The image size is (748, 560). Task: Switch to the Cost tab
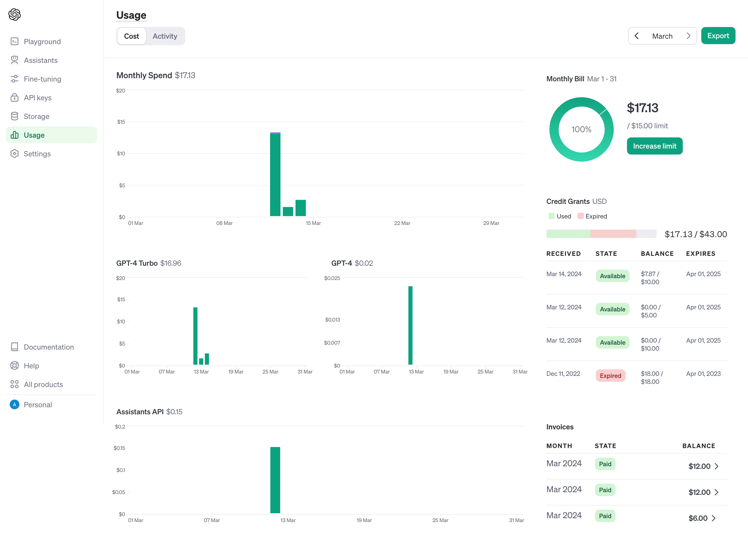pyautogui.click(x=131, y=36)
